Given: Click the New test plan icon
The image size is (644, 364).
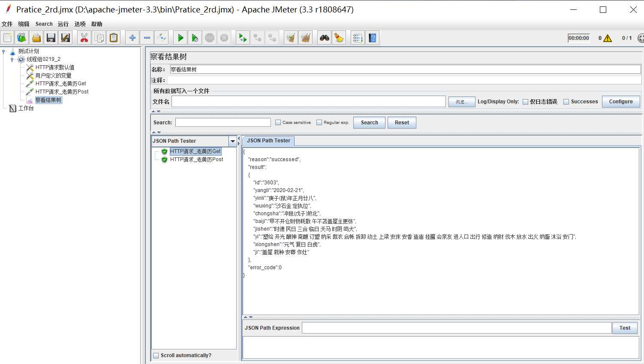Looking at the screenshot, I should point(7,38).
